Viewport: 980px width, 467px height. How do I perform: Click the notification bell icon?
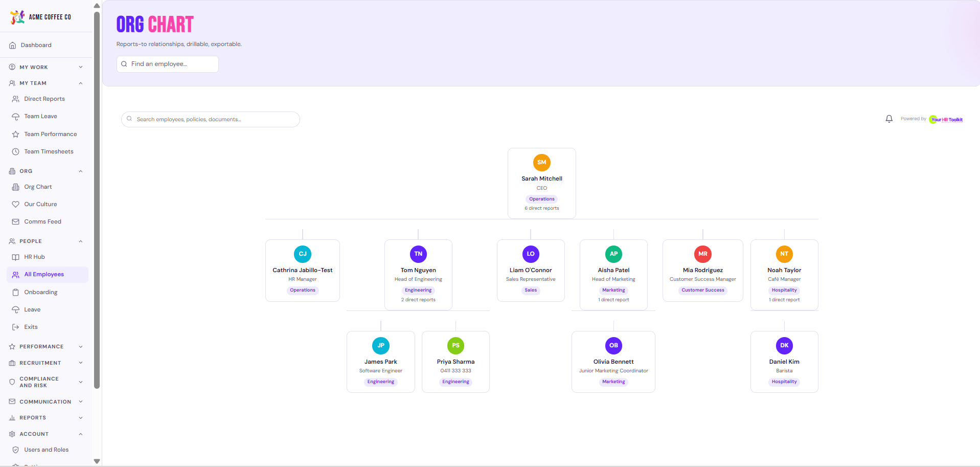coord(889,119)
